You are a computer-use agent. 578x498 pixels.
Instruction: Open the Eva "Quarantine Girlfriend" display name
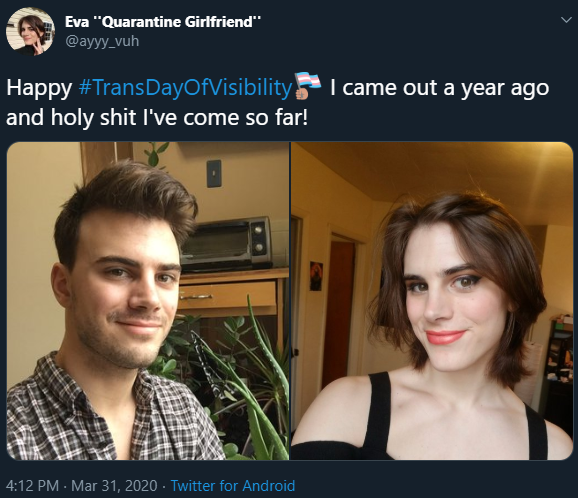coord(163,22)
